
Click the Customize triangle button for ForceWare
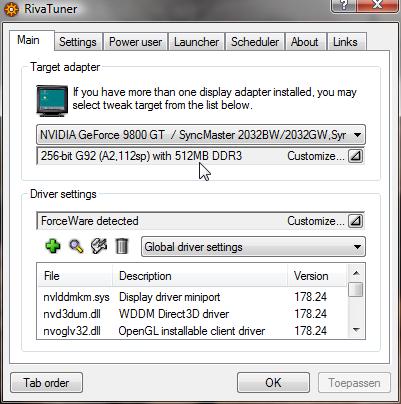pos(355,221)
